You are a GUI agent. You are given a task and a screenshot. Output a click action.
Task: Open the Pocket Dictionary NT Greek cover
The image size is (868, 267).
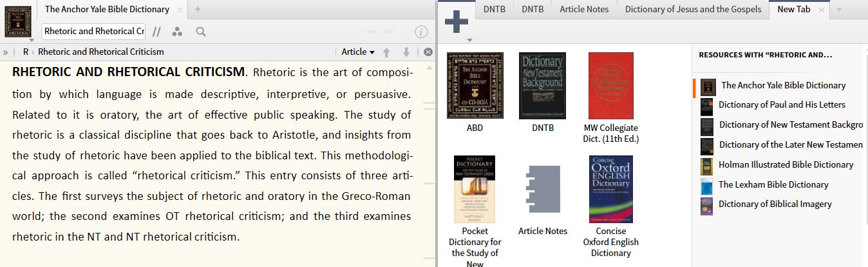point(475,189)
